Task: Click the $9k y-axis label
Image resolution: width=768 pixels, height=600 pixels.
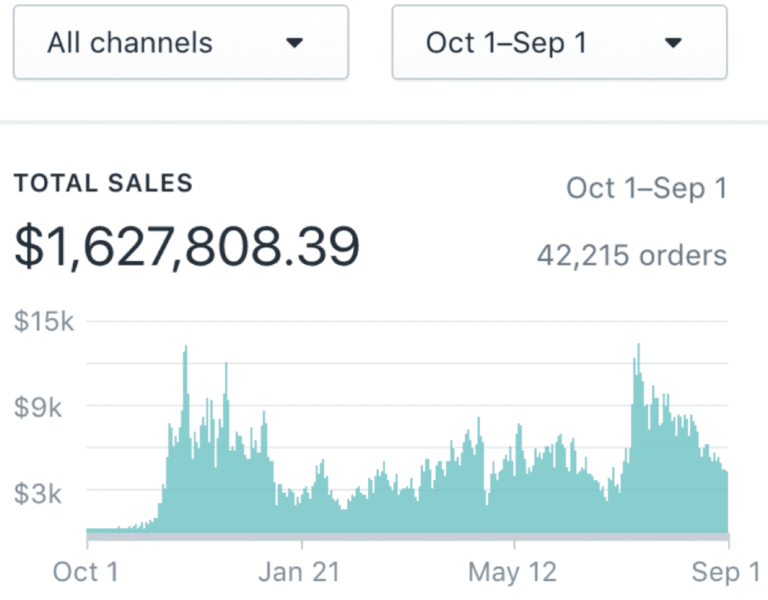Action: click(x=38, y=407)
